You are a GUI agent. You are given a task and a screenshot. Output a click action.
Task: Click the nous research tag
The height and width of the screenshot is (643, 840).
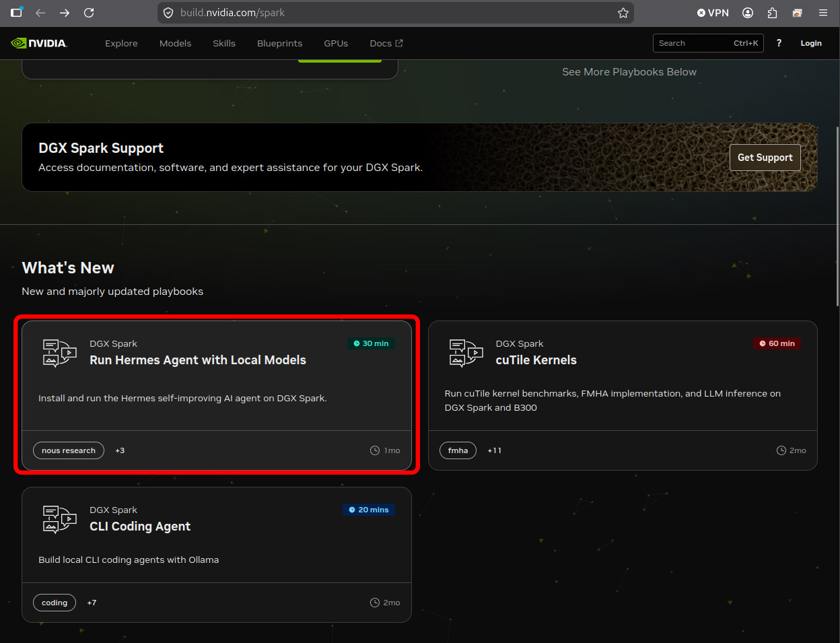coord(69,450)
